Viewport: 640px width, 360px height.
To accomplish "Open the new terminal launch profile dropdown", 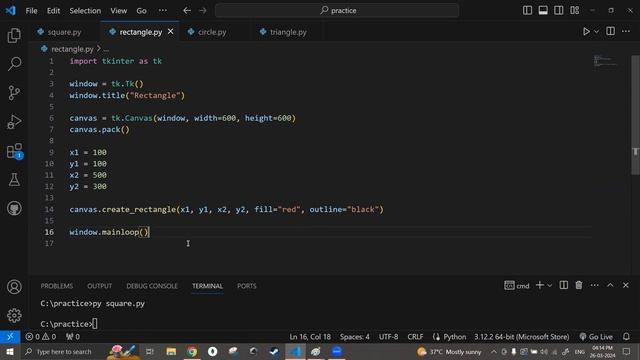I will [550, 285].
